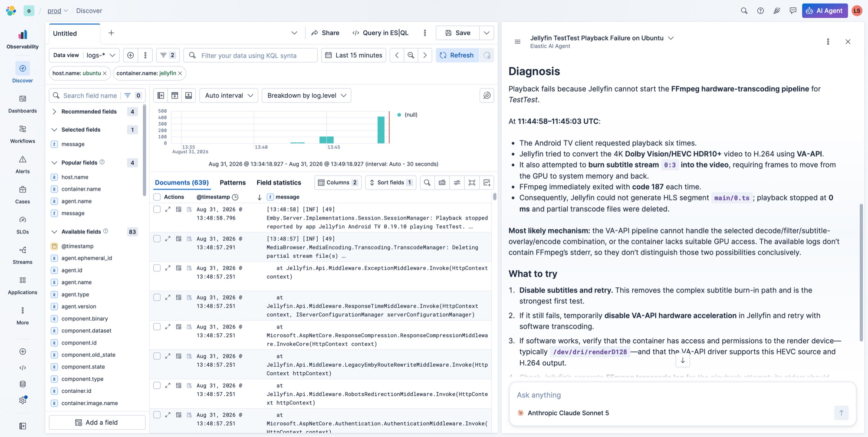Go to the previous time window
The image size is (868, 437).
tap(397, 55)
